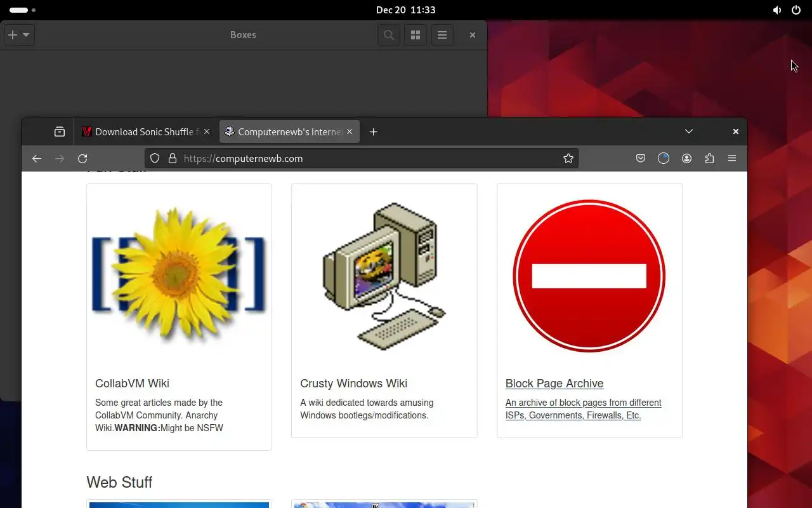
Task: Open the Pocket save icon in Firefox
Action: coord(641,159)
